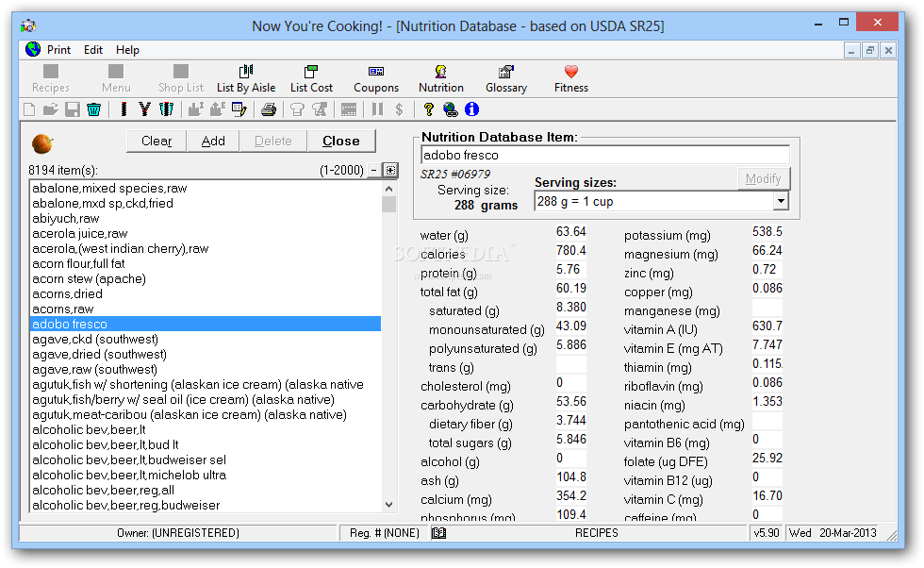
Task: Click the grayed aisle columns icon
Action: [378, 109]
